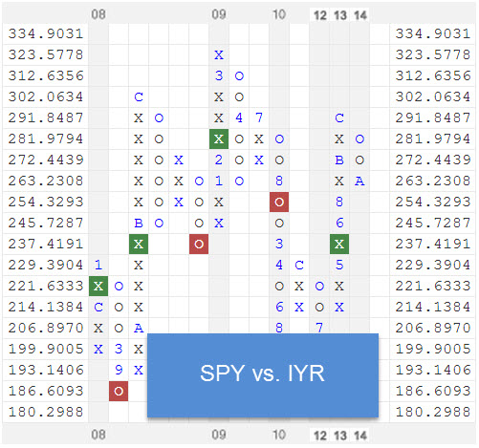Click year label 14 in top header
Screen dimensions: 479x448
[x=360, y=15]
